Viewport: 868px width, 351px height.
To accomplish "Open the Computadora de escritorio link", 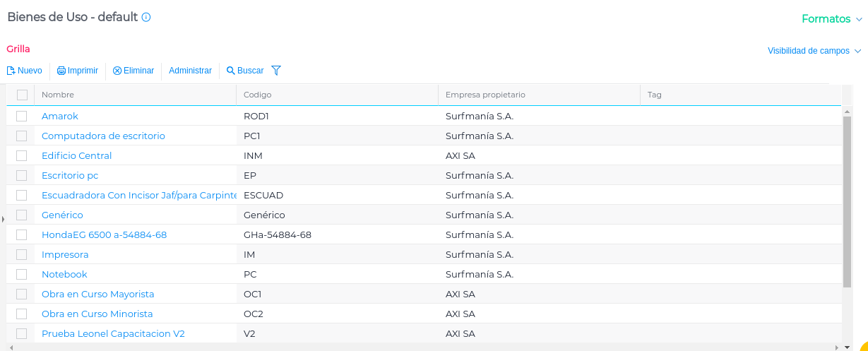I will pyautogui.click(x=103, y=136).
